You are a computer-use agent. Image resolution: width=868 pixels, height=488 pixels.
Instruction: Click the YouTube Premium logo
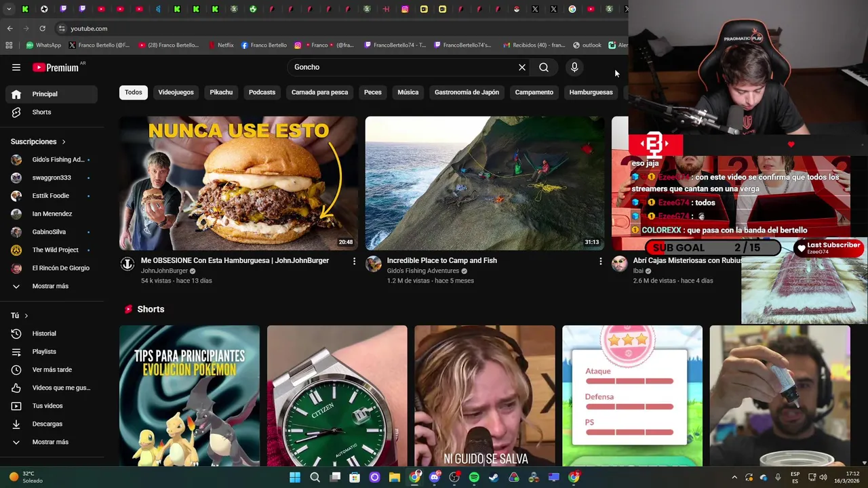click(x=56, y=67)
